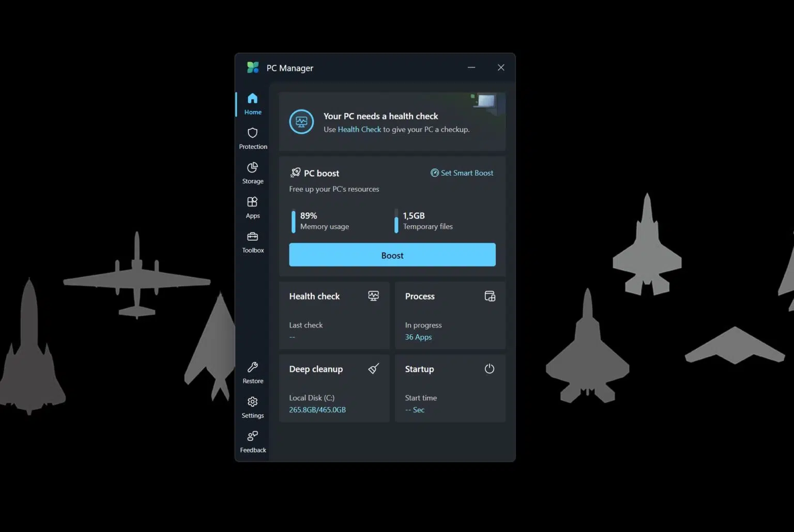The width and height of the screenshot is (794, 532).
Task: Click the 'Free up your PC's resources' text
Action: [x=334, y=189]
